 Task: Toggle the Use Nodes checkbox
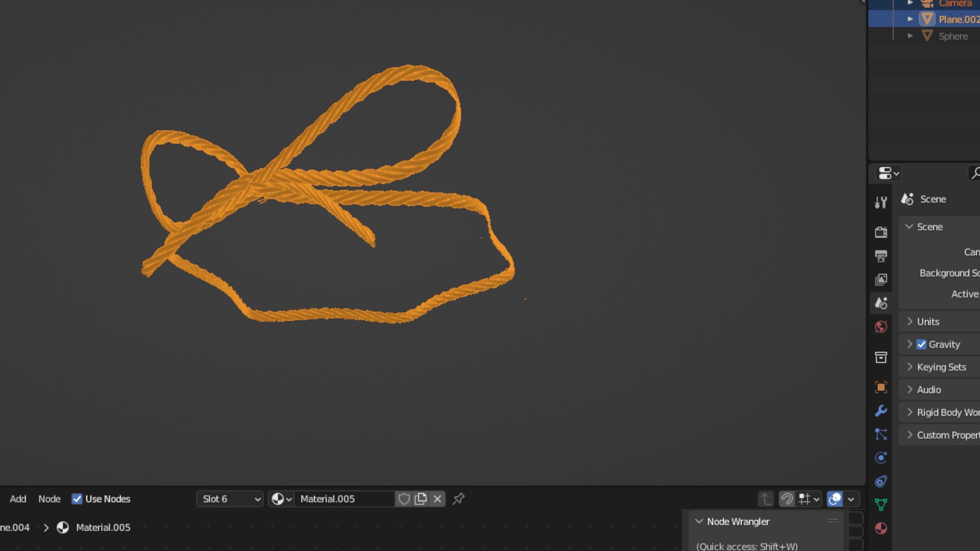[x=77, y=499]
